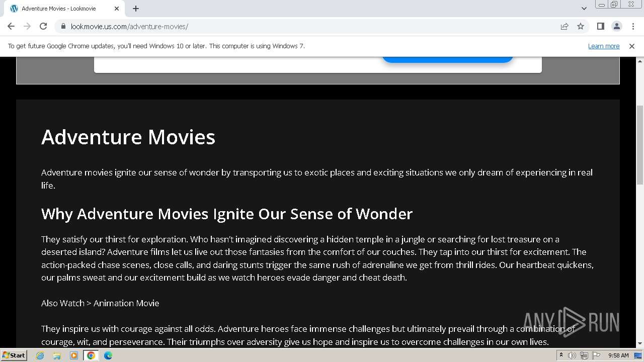Viewport: 644px width, 362px height.
Task: Open the taskbar clock showing 9:58 AM
Action: pyautogui.click(x=618, y=355)
